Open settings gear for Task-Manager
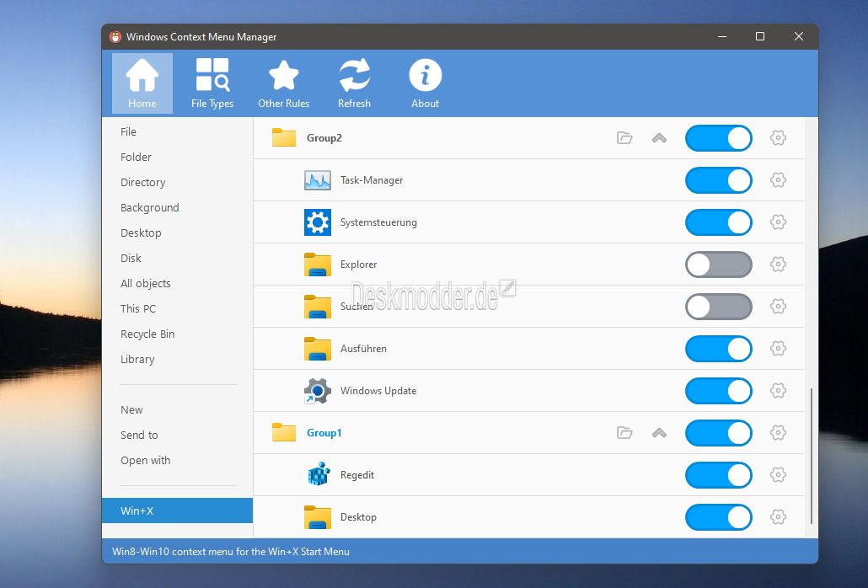Image resolution: width=868 pixels, height=588 pixels. (x=779, y=180)
